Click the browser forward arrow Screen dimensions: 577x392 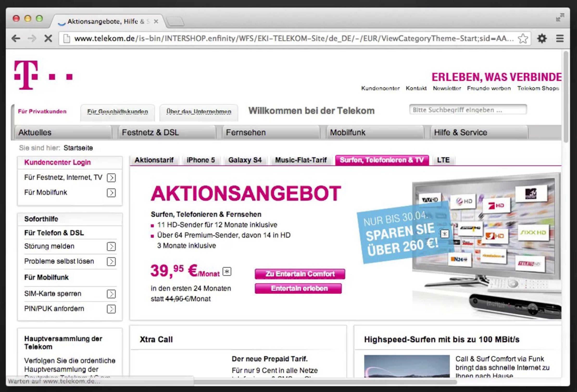32,38
